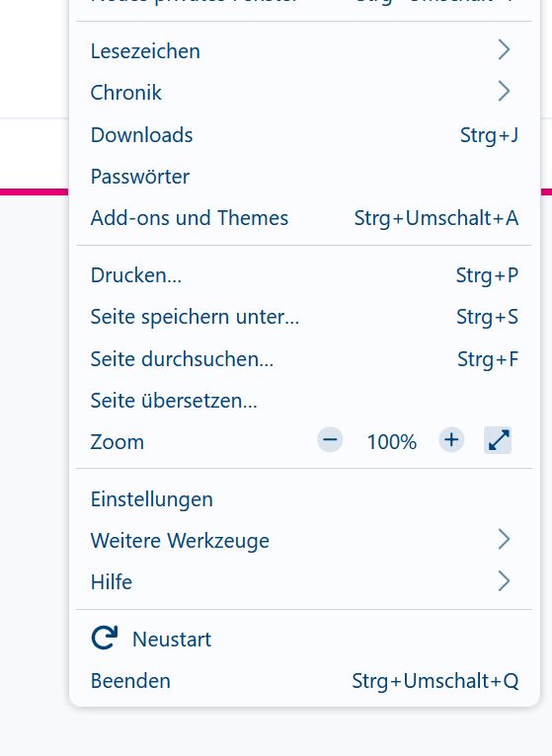
Task: Choose Drucken… menu item
Action: pyautogui.click(x=304, y=275)
